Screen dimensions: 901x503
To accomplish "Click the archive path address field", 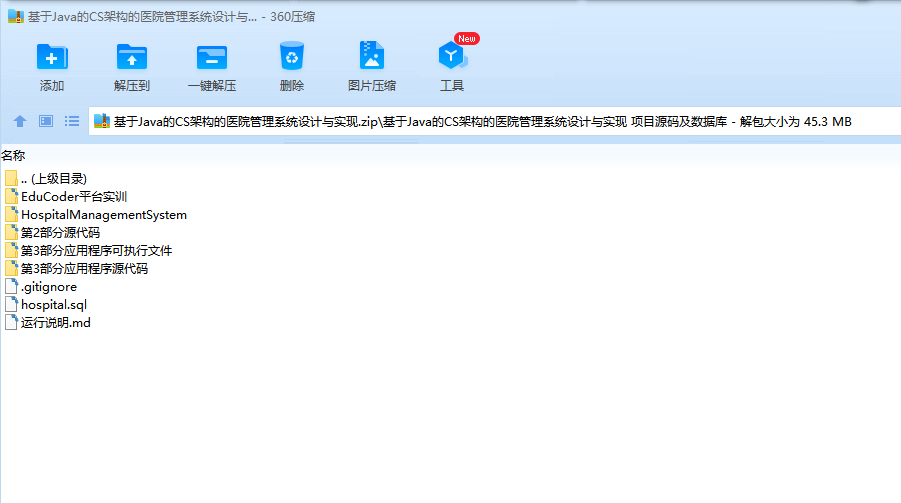I will (x=495, y=121).
